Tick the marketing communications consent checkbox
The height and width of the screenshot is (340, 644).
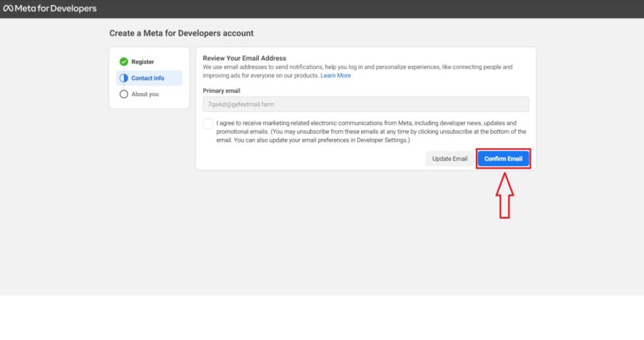[x=208, y=124]
